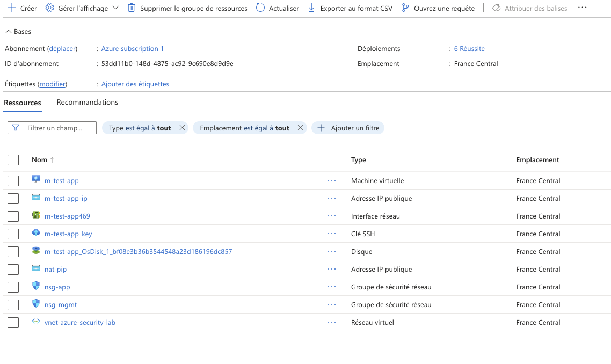Check the box for nsg-mgmt

(x=13, y=305)
